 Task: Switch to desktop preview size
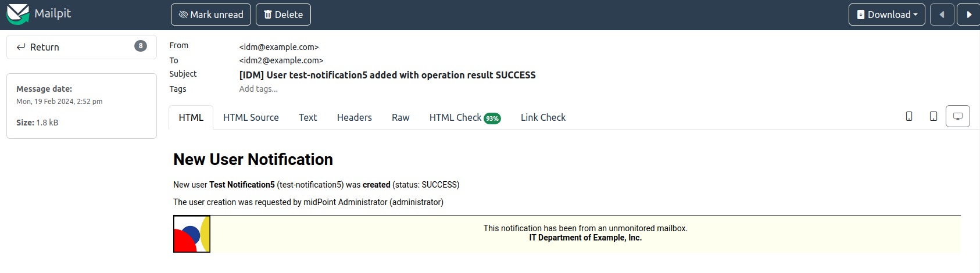coord(958,116)
